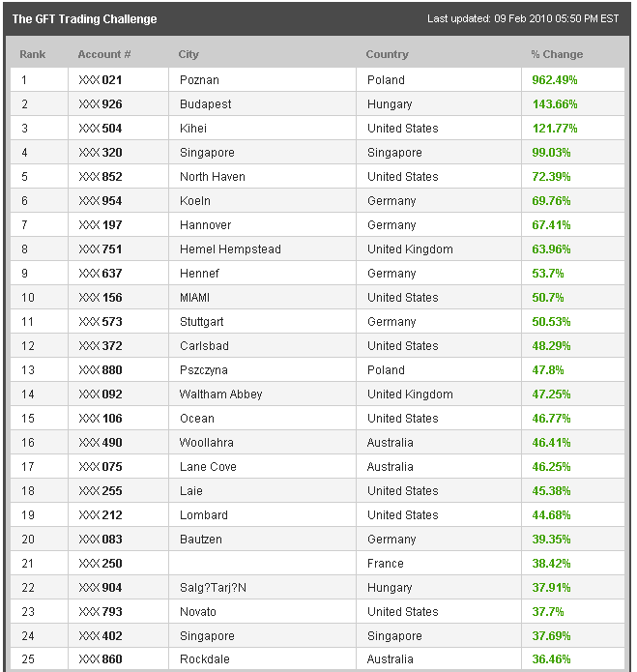Select the Hemel Hempstead city cell
The width and height of the screenshot is (637, 672).
coord(230,249)
